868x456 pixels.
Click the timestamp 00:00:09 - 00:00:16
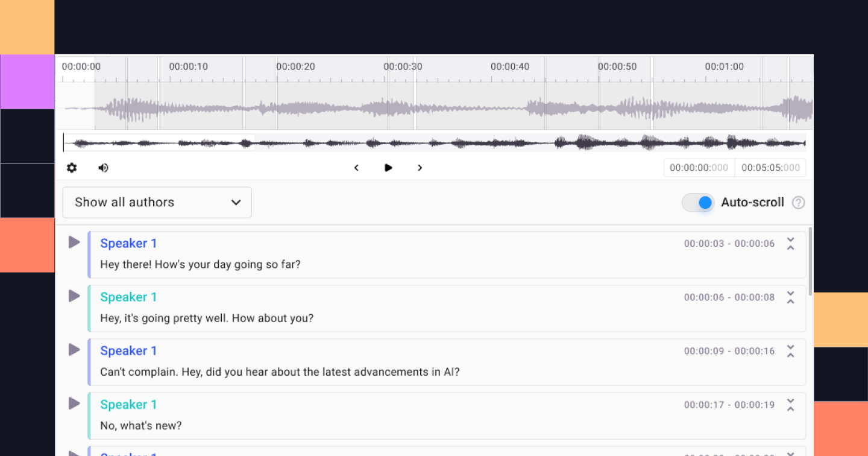(x=729, y=351)
